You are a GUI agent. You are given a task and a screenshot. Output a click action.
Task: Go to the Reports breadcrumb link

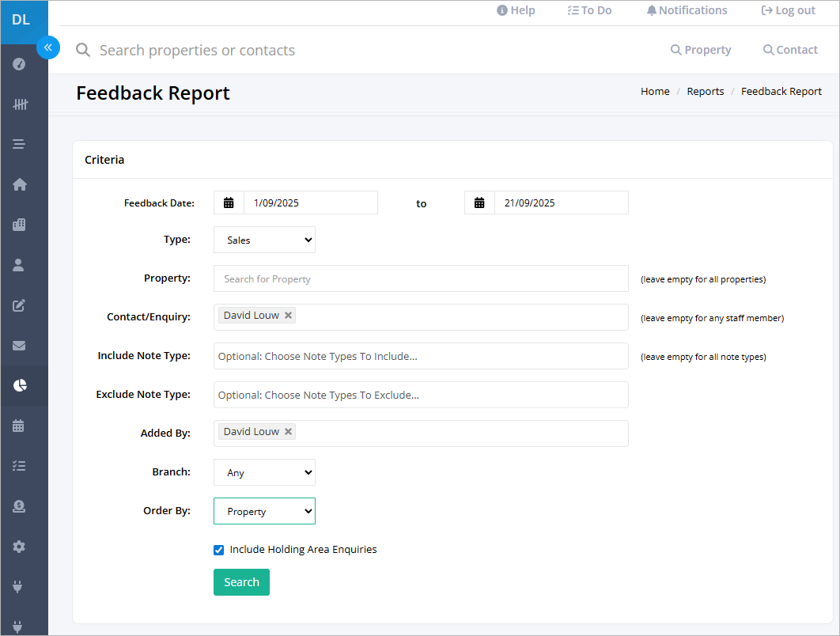tap(705, 91)
